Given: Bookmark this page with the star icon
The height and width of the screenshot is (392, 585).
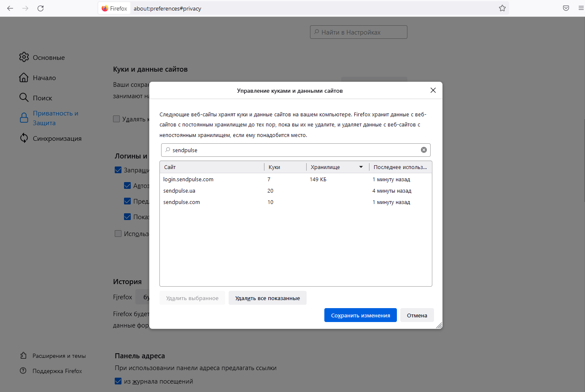Looking at the screenshot, I should pos(502,8).
